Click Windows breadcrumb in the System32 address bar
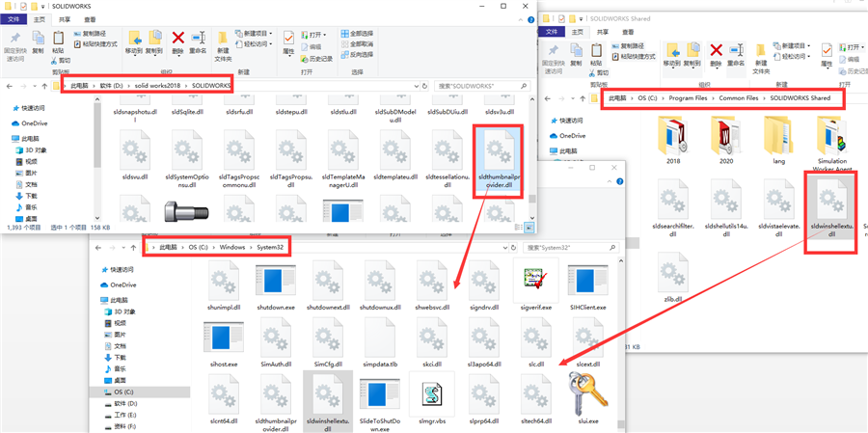This screenshot has width=868, height=433. (x=231, y=248)
